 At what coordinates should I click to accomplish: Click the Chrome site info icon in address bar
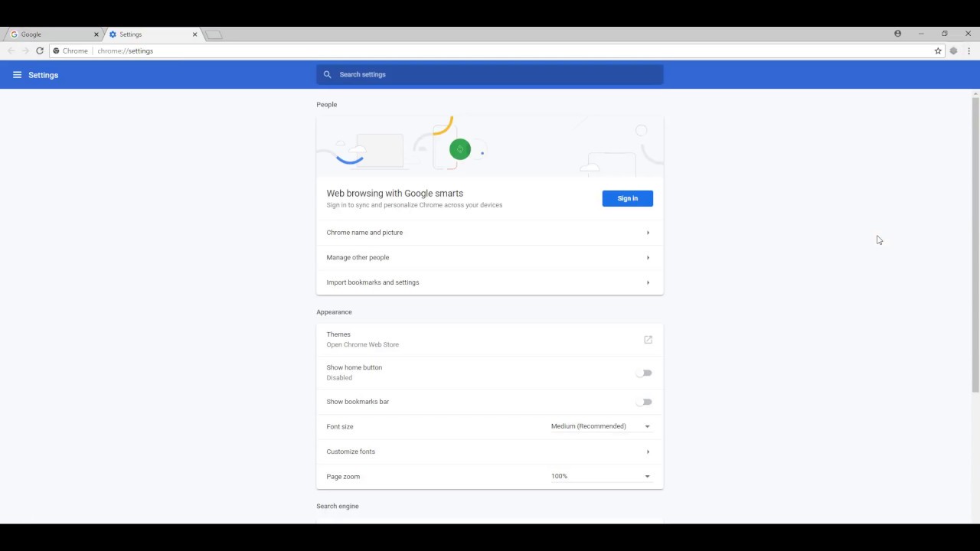[56, 51]
